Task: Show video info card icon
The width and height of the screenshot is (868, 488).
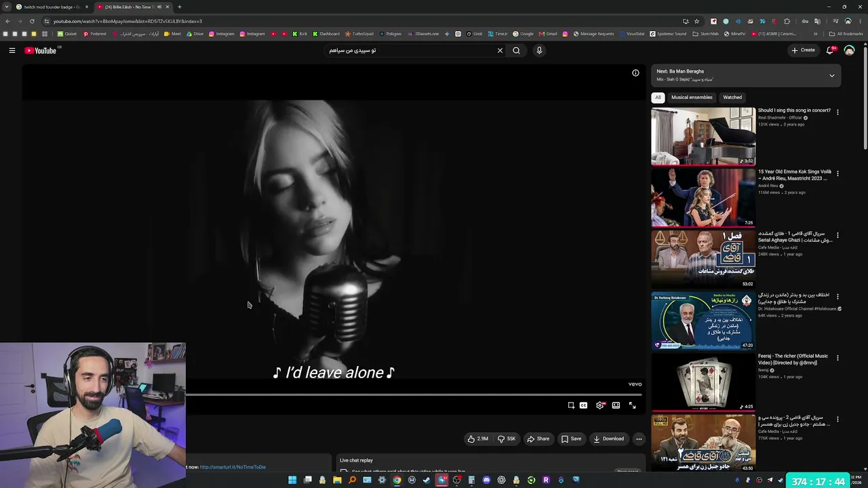Action: 635,73
